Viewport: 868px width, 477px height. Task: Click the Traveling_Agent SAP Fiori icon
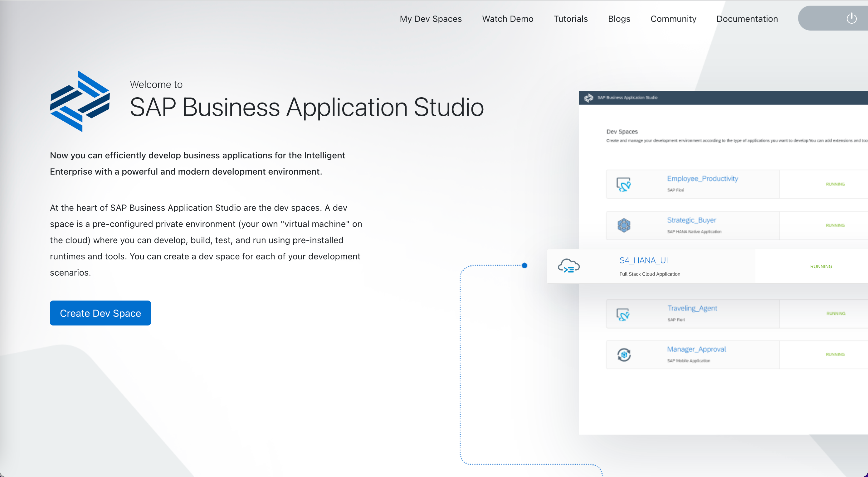pyautogui.click(x=623, y=314)
